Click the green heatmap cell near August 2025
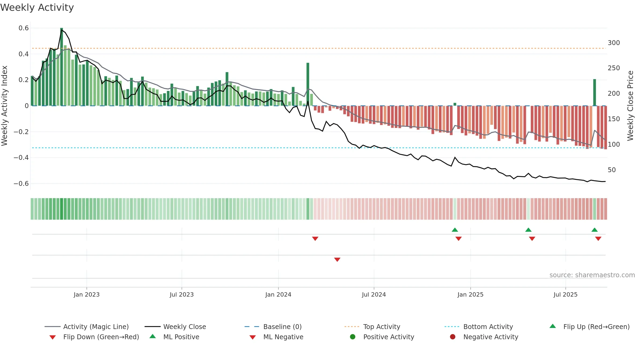This screenshot has height=362, width=644. click(x=595, y=209)
